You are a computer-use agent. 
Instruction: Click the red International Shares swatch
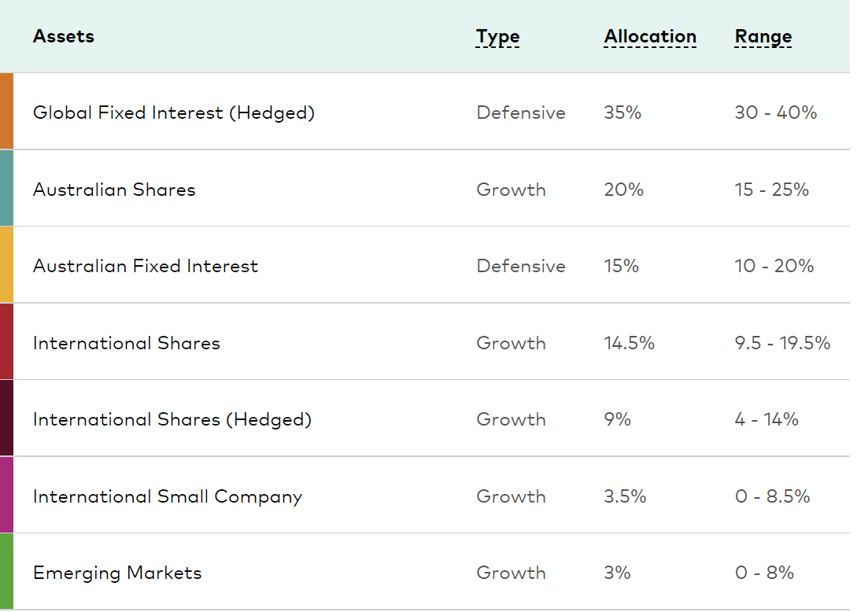click(6, 342)
